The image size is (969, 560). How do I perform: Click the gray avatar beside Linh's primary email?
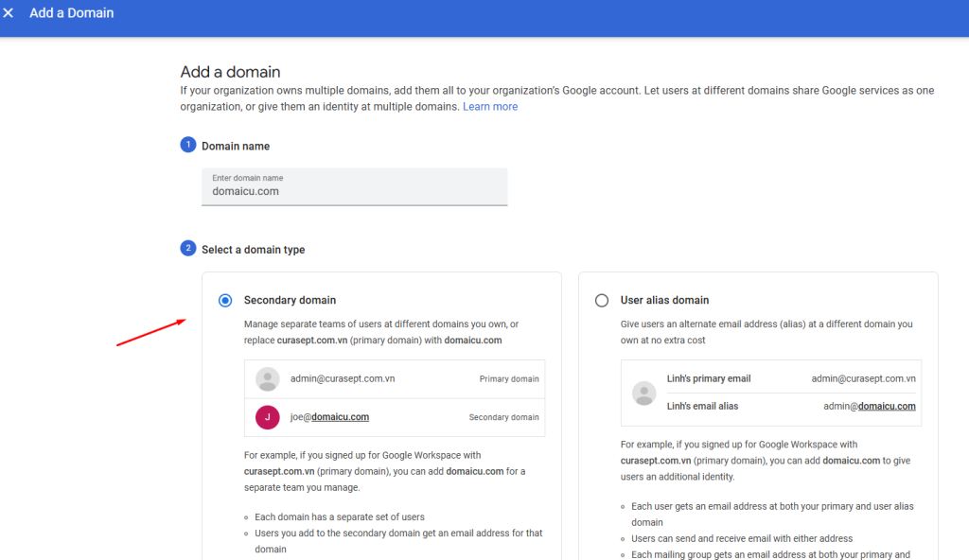(643, 393)
